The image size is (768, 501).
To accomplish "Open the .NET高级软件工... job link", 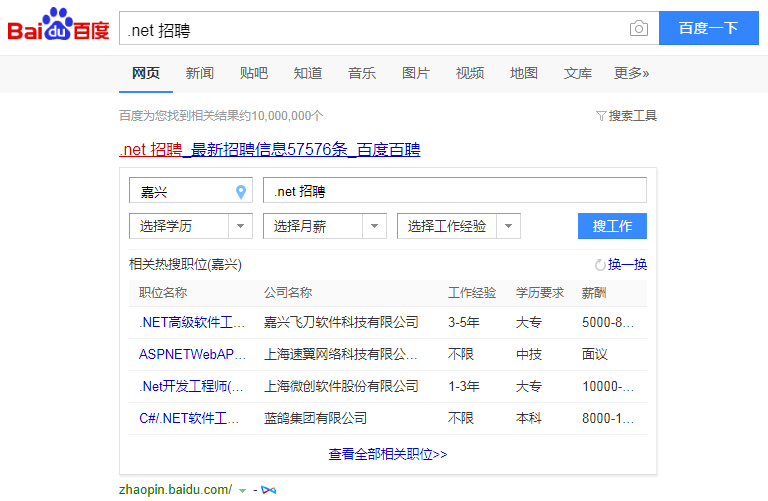I will 192,322.
